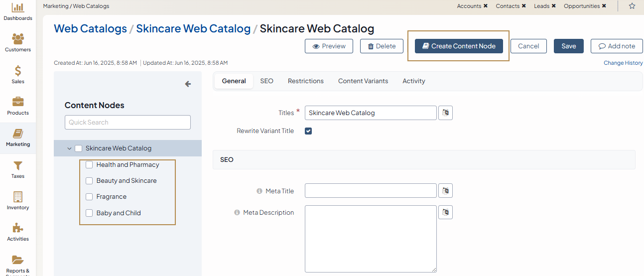644x276 pixels.
Task: Open the Inventory building icon
Action: point(18,197)
